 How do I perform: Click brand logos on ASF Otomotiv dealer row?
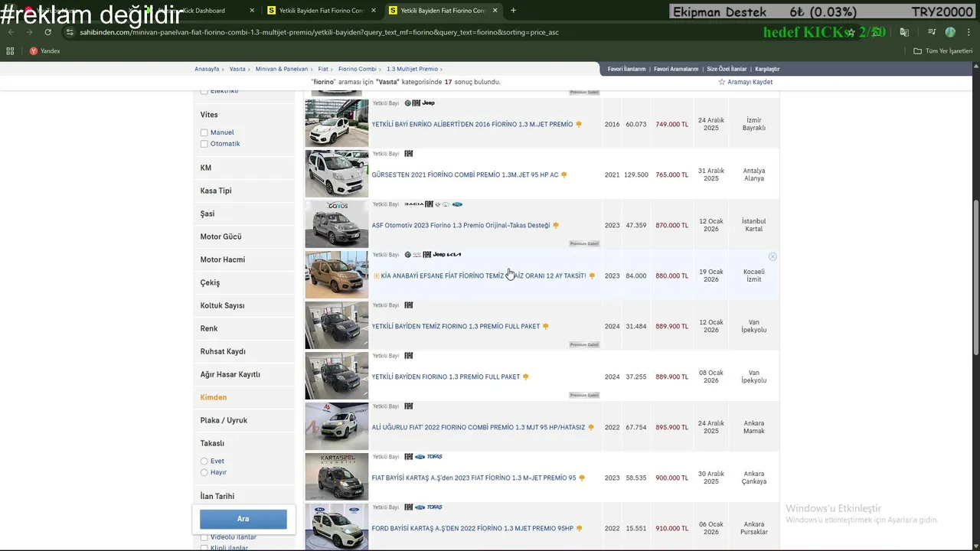pyautogui.click(x=433, y=204)
